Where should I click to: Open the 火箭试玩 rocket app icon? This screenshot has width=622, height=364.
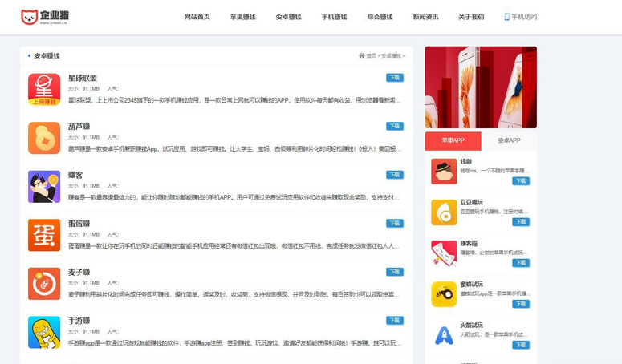(x=444, y=335)
